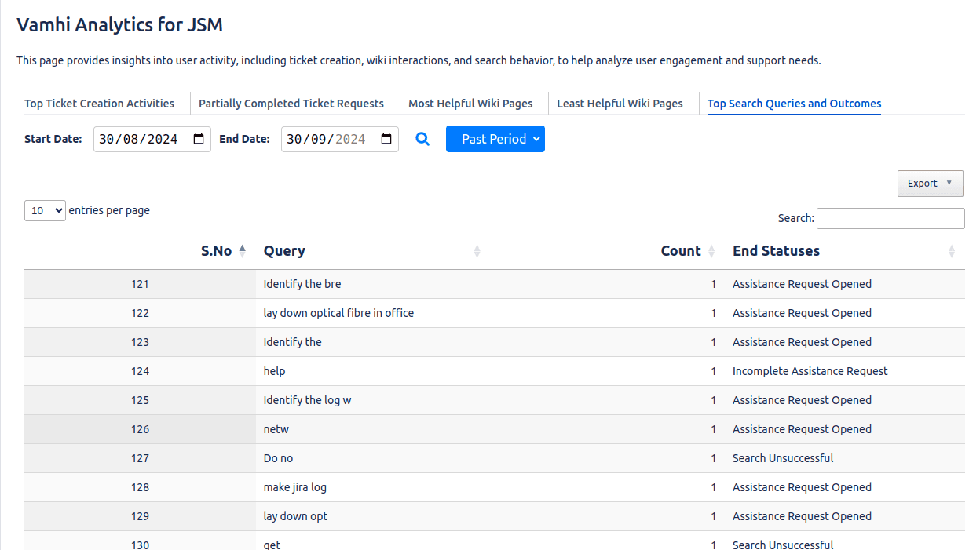
Task: Click the blue magnifier to run the date search
Action: [x=422, y=139]
